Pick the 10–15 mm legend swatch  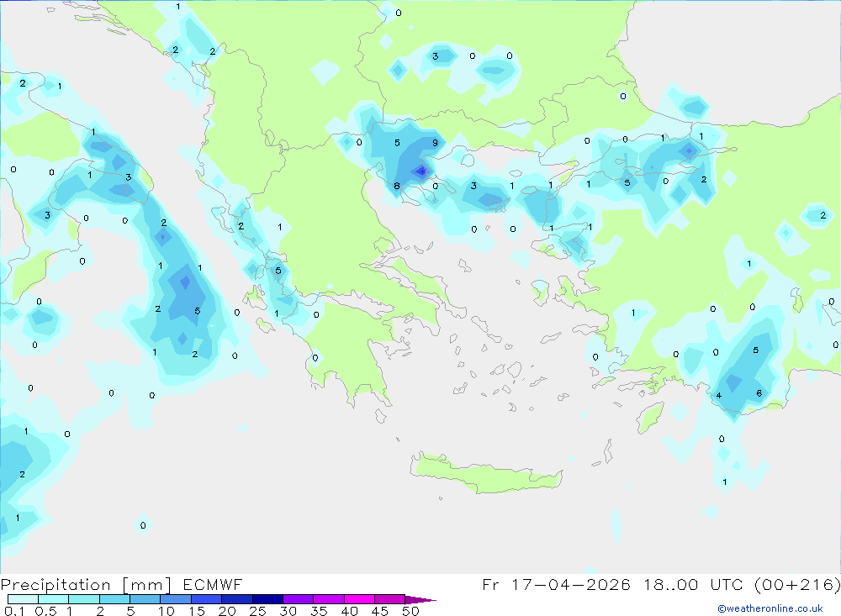pyautogui.click(x=176, y=599)
